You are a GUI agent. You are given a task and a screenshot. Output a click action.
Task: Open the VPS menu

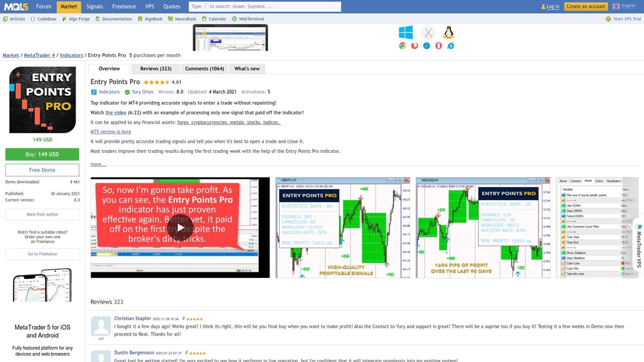click(x=150, y=6)
